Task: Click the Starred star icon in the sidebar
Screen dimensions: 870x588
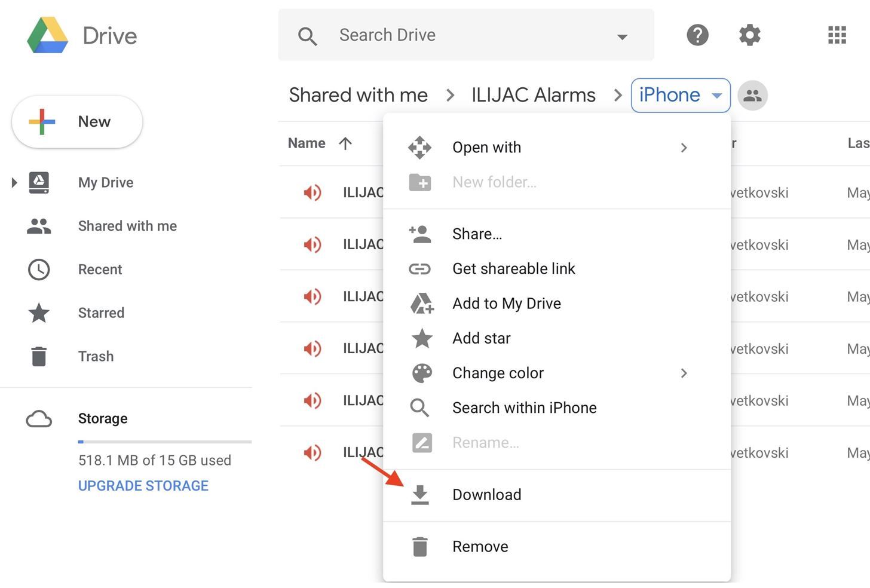Action: [x=39, y=313]
